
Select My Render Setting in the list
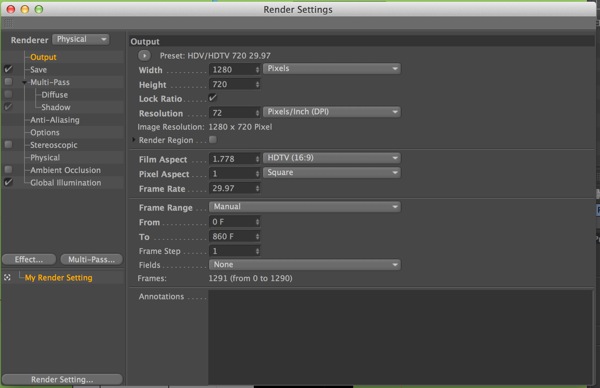[59, 278]
